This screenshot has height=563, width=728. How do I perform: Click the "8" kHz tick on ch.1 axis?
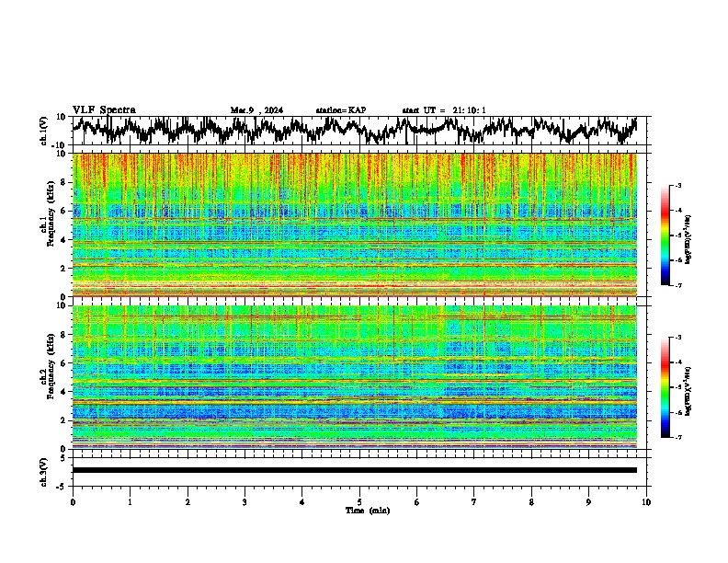coord(64,182)
